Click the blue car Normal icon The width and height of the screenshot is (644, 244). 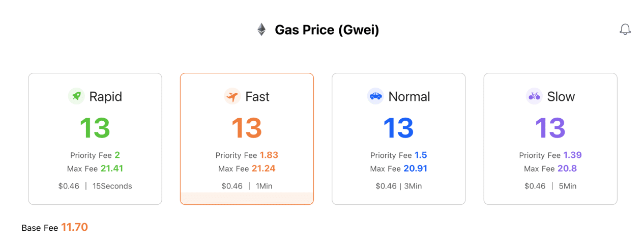click(x=375, y=96)
